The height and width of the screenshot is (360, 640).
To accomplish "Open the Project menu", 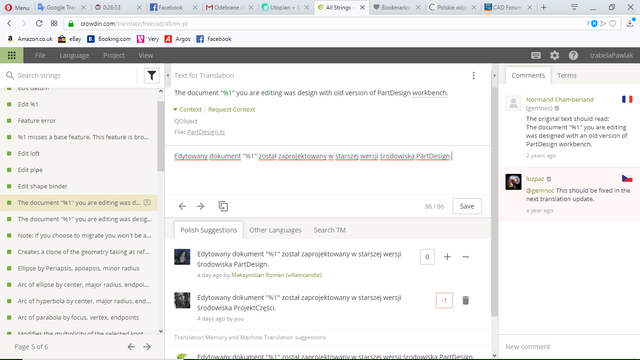I will [113, 56].
